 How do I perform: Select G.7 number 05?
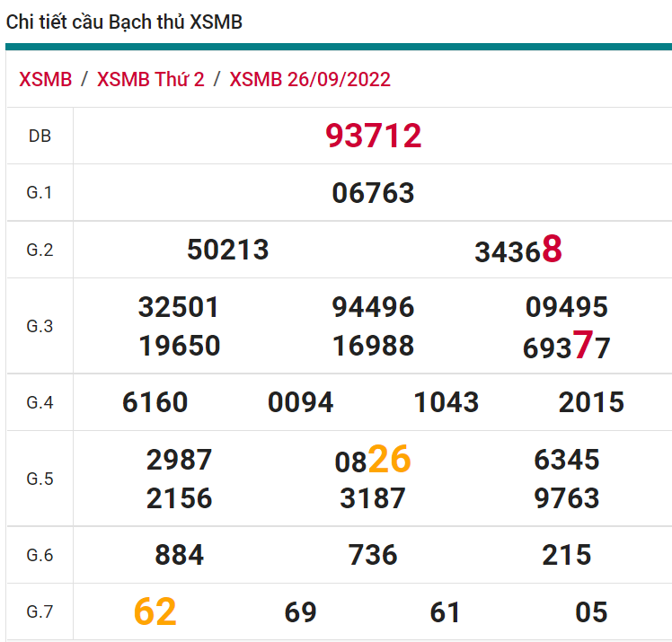591,612
